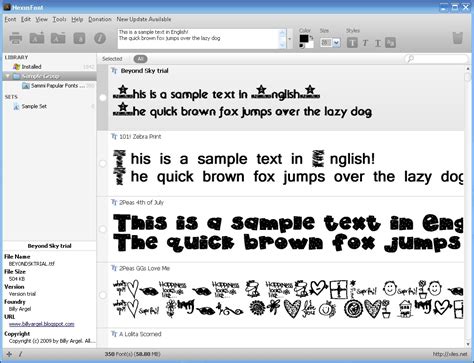Toggle the Underline style button
The height and width of the screenshot is (363, 474).
[378, 43]
